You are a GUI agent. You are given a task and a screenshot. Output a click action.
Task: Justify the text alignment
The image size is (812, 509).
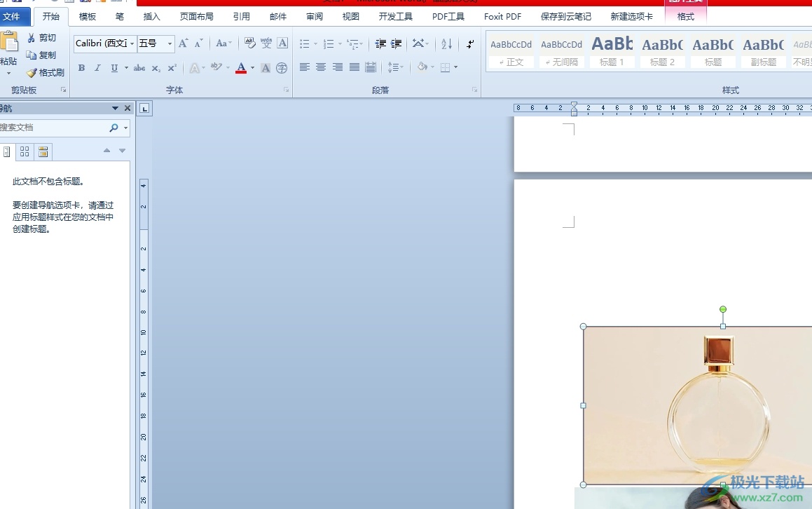tap(355, 67)
